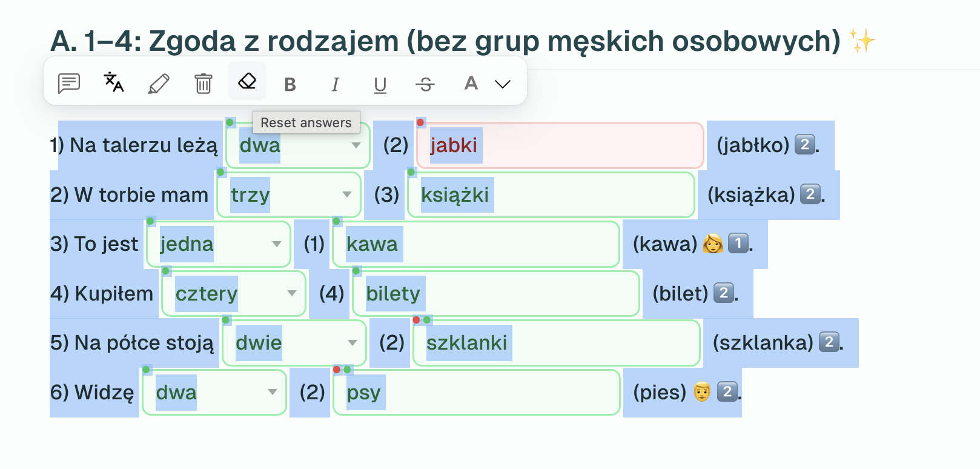Toggle underline formatting
The image size is (980, 469).
[x=380, y=84]
